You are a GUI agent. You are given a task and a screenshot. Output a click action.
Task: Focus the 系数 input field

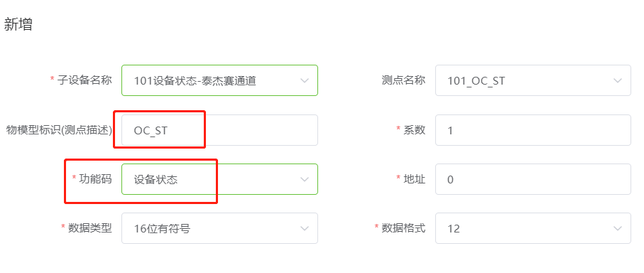pyautogui.click(x=533, y=130)
